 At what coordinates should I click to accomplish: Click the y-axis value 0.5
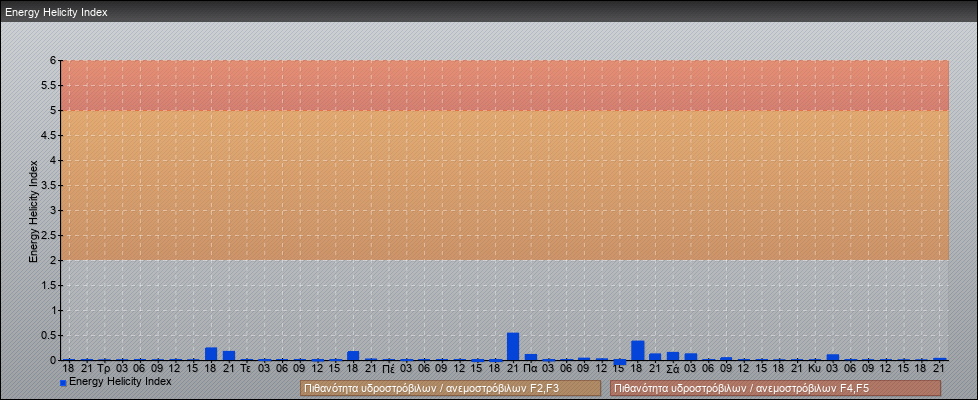pos(49,335)
